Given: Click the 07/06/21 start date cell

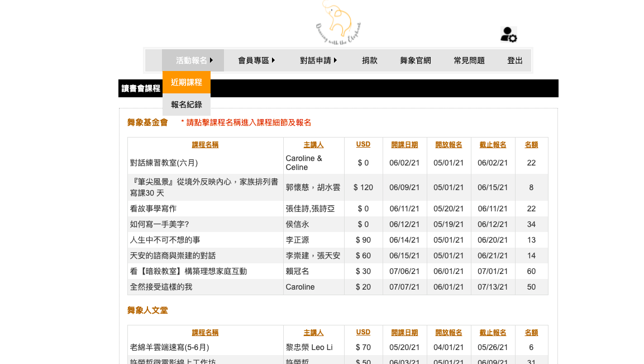Looking at the screenshot, I should (x=404, y=271).
